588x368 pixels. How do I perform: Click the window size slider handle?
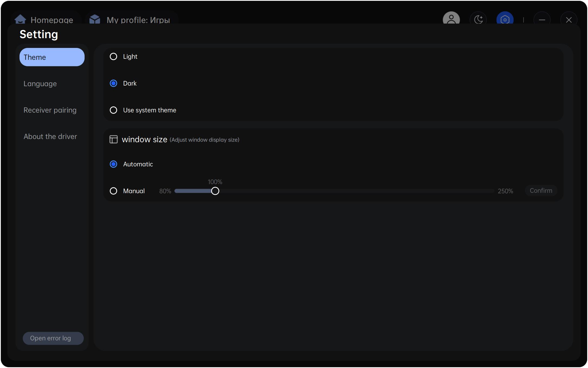pos(215,191)
